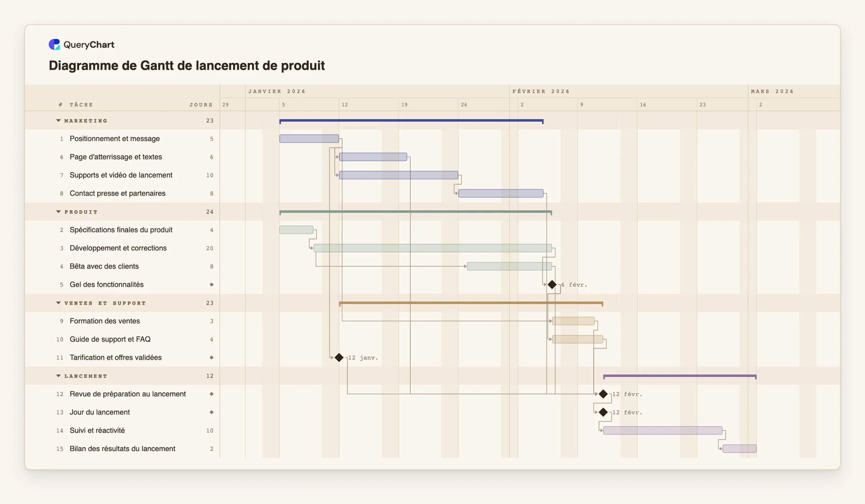Viewport: 865px width, 504px height.
Task: Click the green Produit summary bar
Action: 416,212
